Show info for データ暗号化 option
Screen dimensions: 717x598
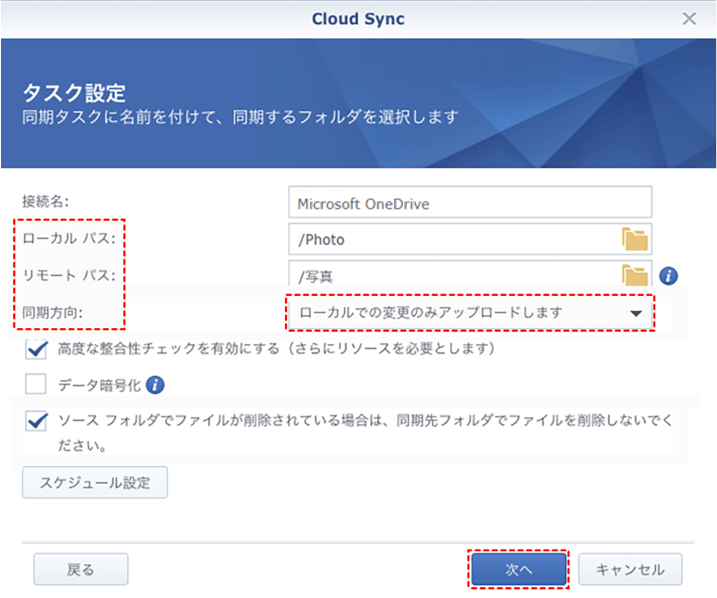tap(155, 384)
